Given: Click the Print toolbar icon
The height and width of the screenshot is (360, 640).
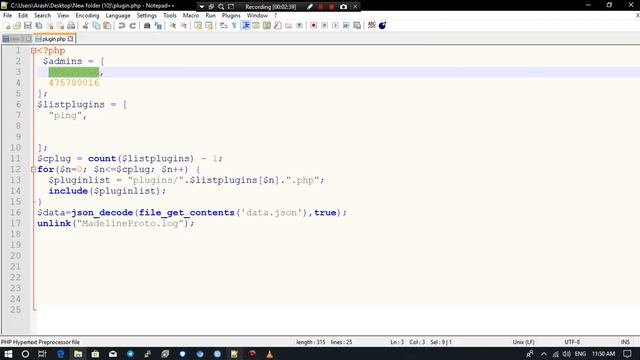Looking at the screenshot, I should 71,26.
